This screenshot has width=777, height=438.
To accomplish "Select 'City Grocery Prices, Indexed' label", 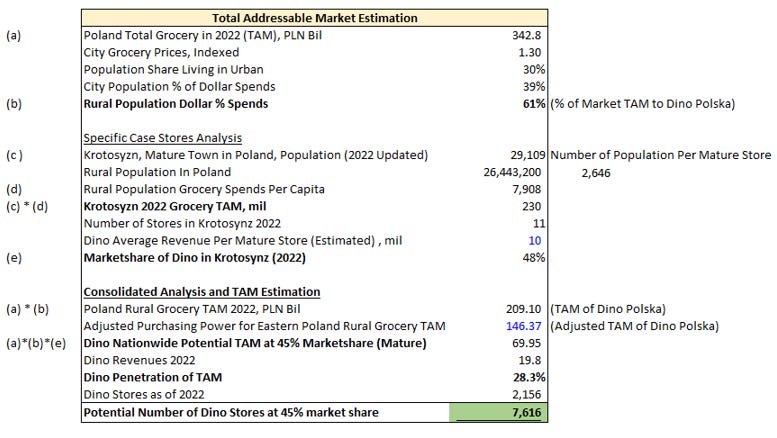I will click(x=161, y=53).
